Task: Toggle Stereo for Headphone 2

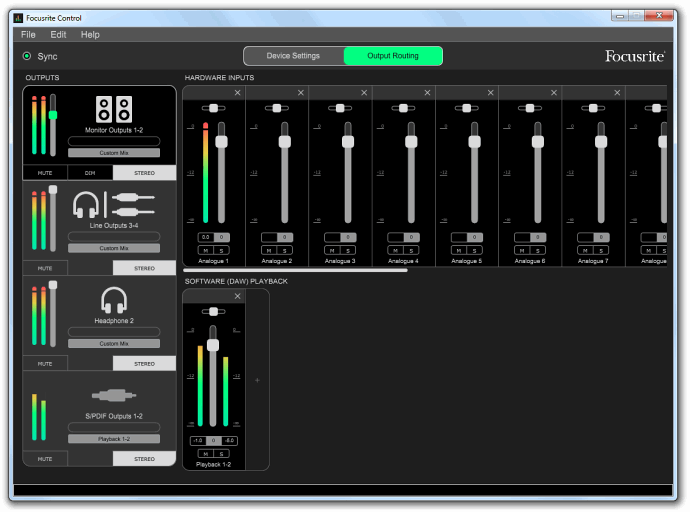Action: tap(144, 364)
